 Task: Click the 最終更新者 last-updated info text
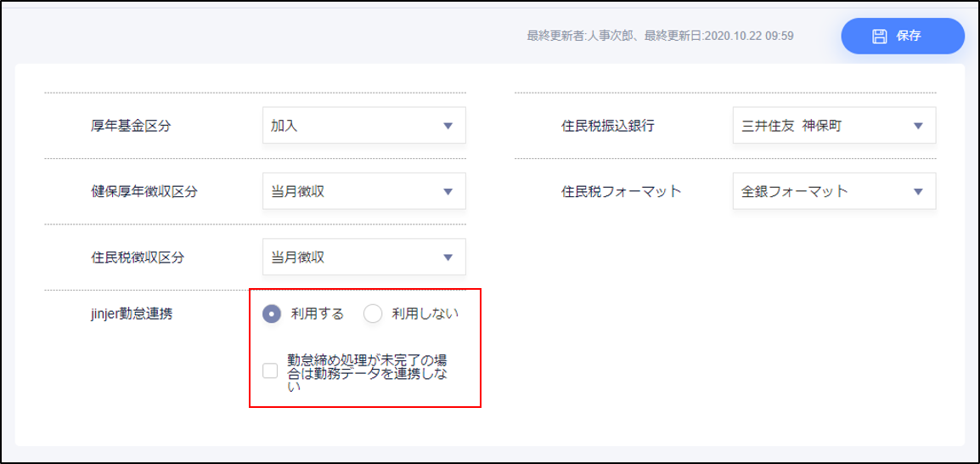coord(660,36)
